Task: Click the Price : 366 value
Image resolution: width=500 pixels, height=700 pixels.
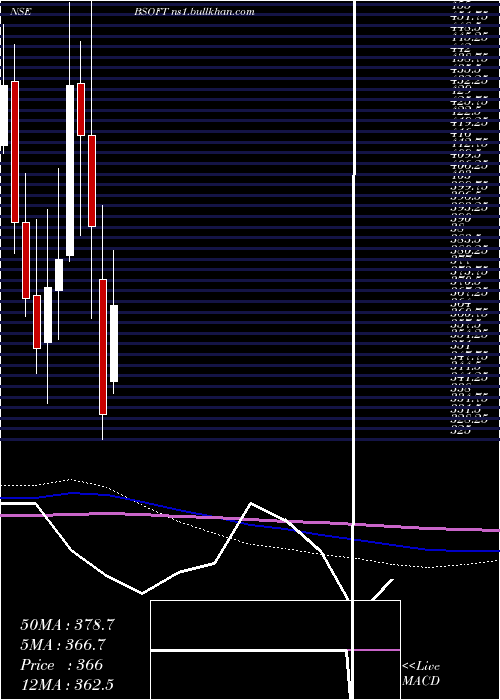Action: pyautogui.click(x=62, y=665)
